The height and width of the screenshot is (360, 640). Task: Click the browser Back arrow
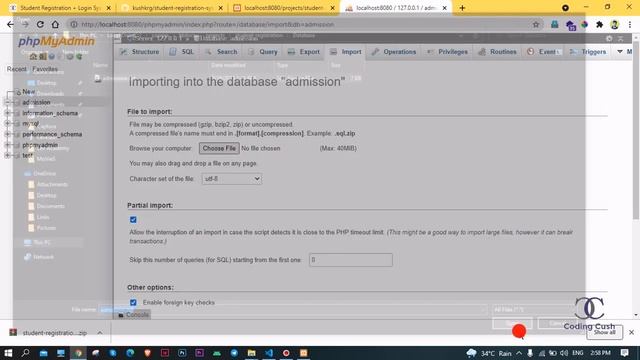[10, 24]
